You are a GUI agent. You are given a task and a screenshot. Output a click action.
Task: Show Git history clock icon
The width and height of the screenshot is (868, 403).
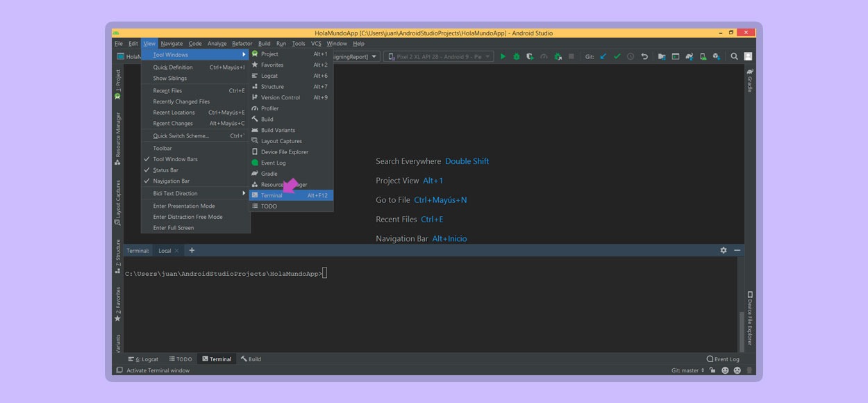[631, 56]
